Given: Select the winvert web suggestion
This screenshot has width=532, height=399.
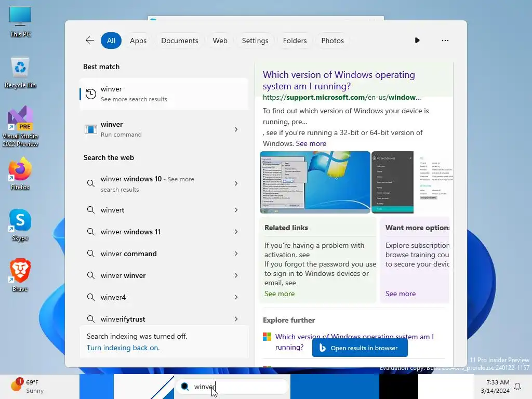Looking at the screenshot, I should [164, 210].
